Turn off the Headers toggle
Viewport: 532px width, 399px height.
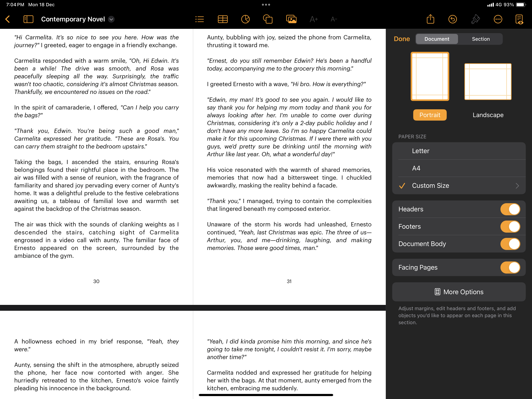(510, 209)
